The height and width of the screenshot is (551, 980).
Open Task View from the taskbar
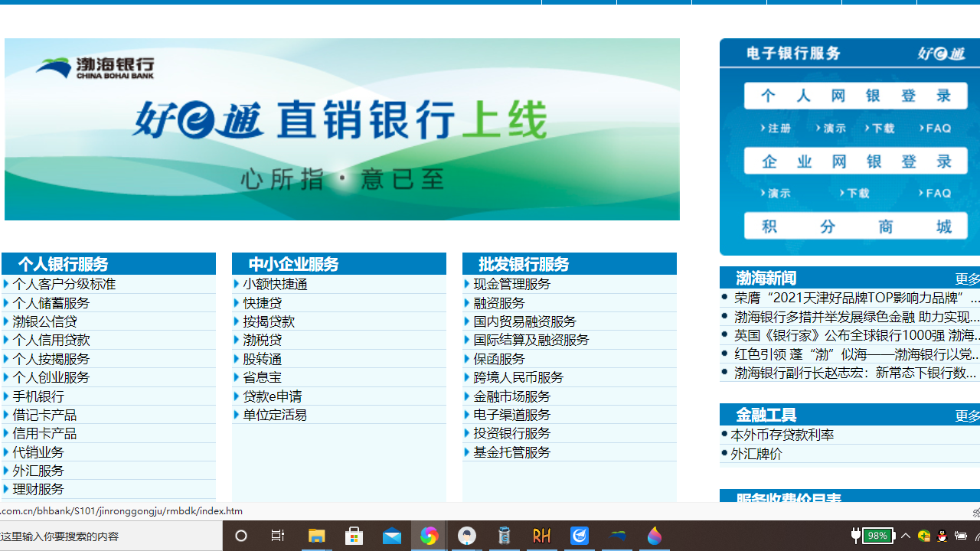[x=277, y=536]
